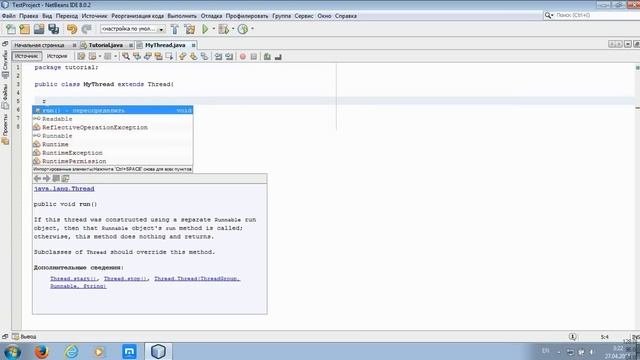Switch to the История history view
640x360 pixels.
click(57, 56)
